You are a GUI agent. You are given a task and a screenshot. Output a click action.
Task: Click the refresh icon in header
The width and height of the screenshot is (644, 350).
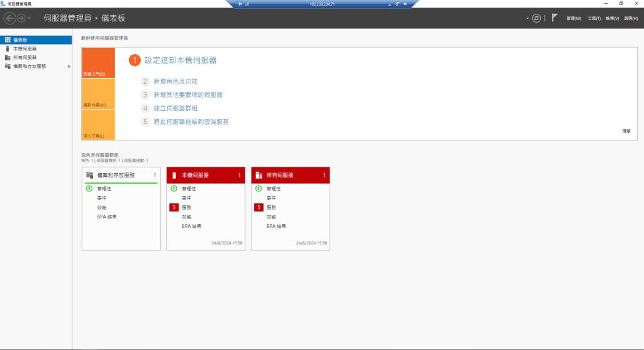pyautogui.click(x=536, y=18)
